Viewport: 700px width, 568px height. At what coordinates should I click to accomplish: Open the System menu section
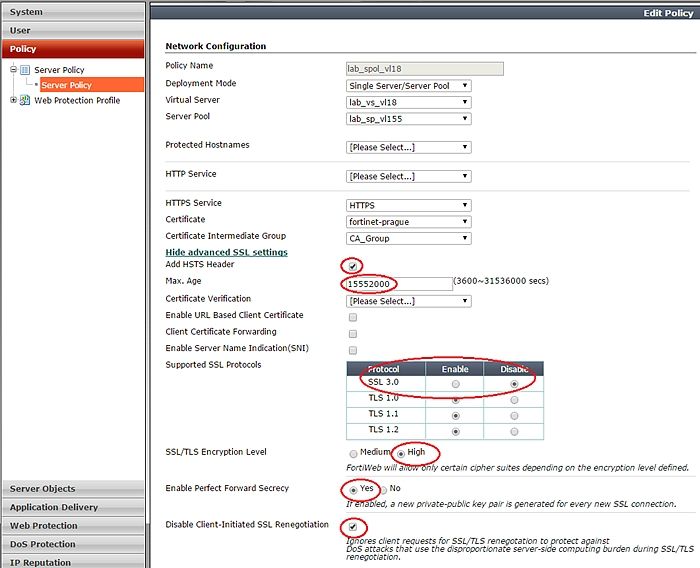pos(73,12)
